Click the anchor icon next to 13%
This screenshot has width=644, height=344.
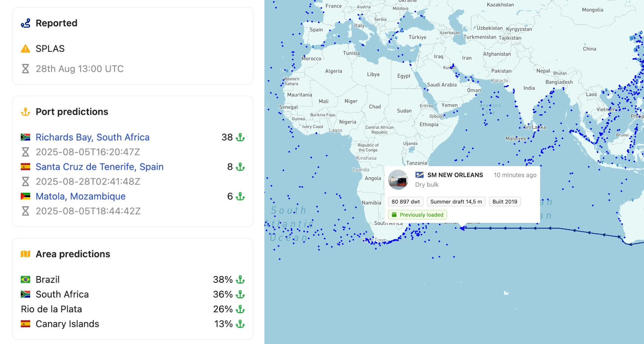click(x=240, y=324)
